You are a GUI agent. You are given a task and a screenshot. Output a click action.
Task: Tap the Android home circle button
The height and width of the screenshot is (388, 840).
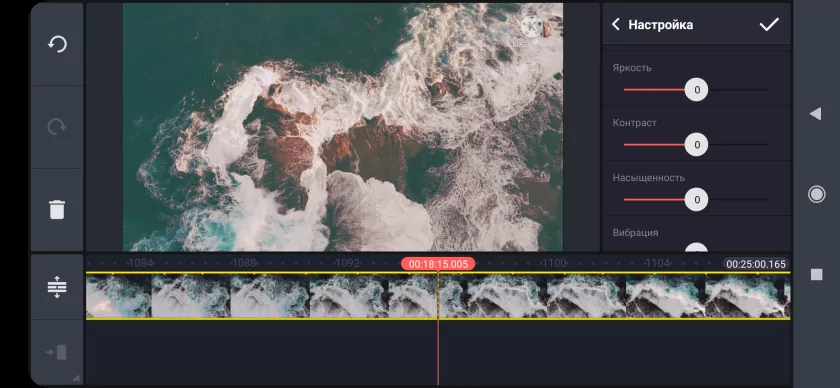pyautogui.click(x=816, y=194)
